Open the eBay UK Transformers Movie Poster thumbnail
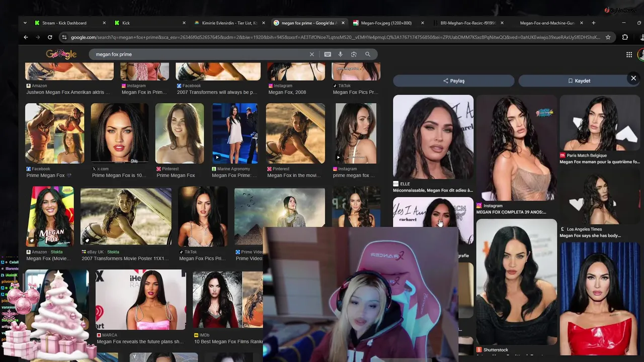This screenshot has height=362, width=644. tap(126, 216)
